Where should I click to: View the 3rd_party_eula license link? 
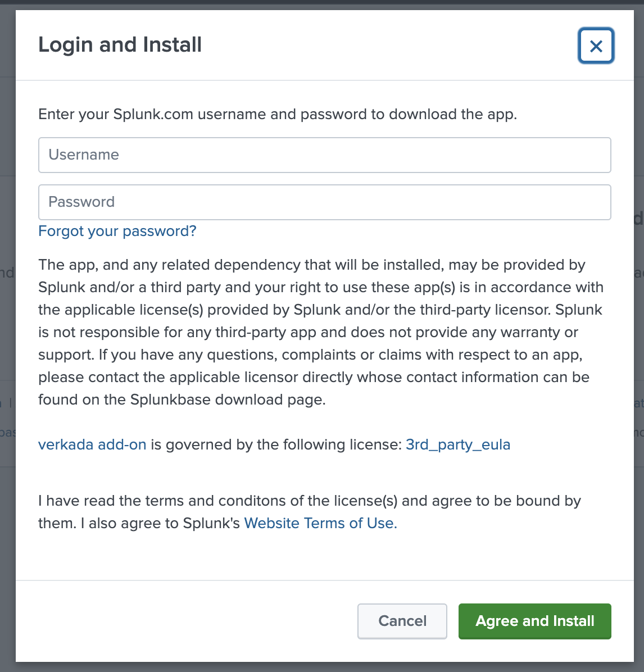[457, 444]
